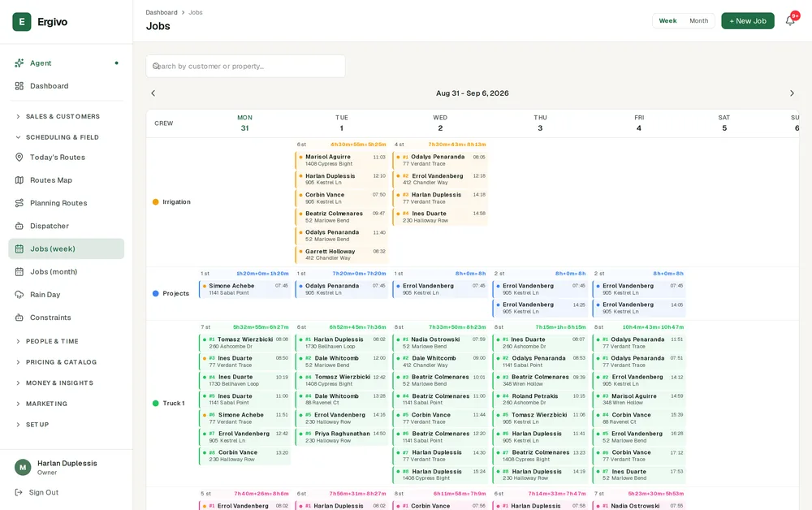The image size is (812, 510).
Task: Open Garrett Holloway 412 Chandler Way job
Action: point(342,254)
